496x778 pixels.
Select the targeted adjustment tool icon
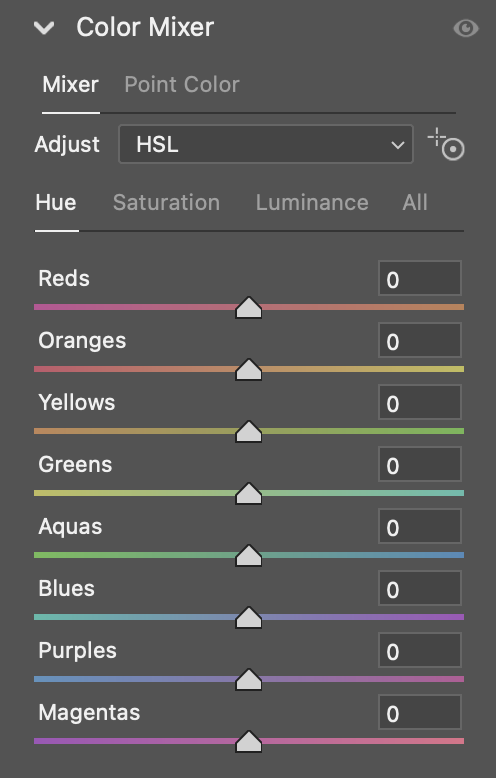446,144
